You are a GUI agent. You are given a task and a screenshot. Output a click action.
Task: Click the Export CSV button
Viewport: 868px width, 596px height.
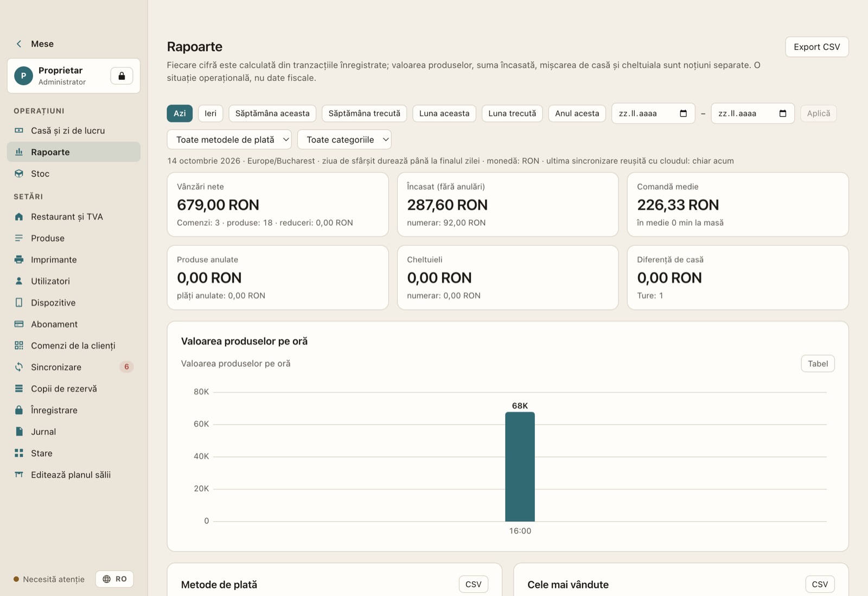pos(816,47)
